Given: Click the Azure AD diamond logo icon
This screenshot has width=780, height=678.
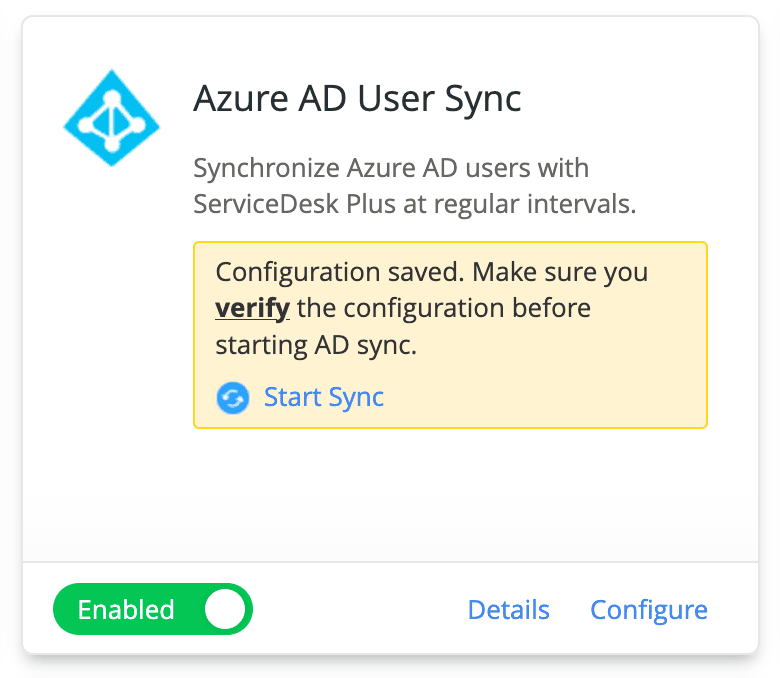Looking at the screenshot, I should [112, 118].
